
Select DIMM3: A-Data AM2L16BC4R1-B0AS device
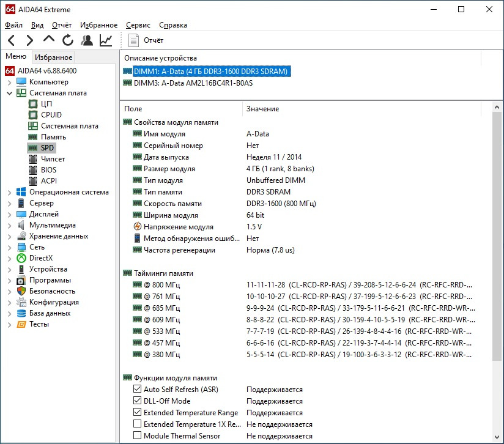pyautogui.click(x=193, y=83)
